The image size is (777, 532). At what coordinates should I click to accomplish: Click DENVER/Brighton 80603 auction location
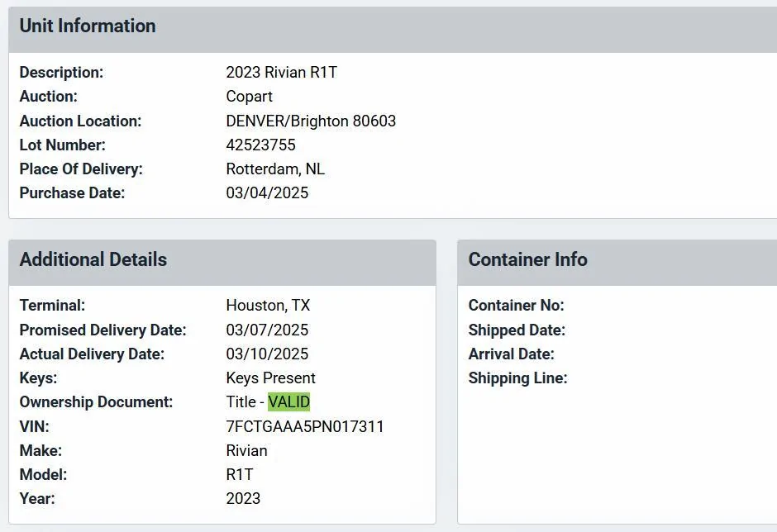[311, 121]
